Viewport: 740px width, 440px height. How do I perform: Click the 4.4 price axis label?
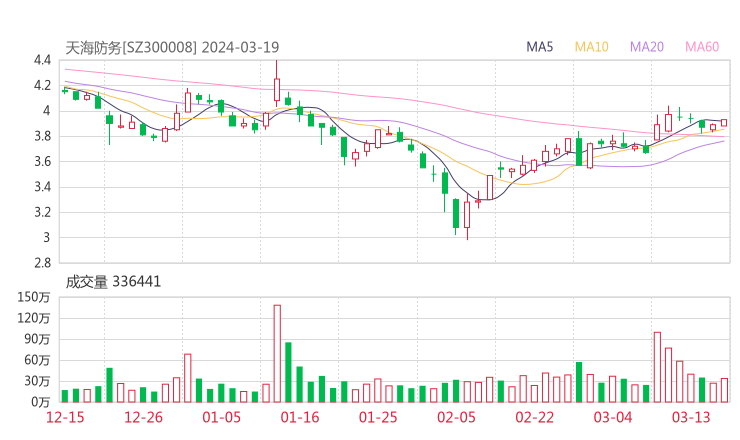[x=42, y=60]
